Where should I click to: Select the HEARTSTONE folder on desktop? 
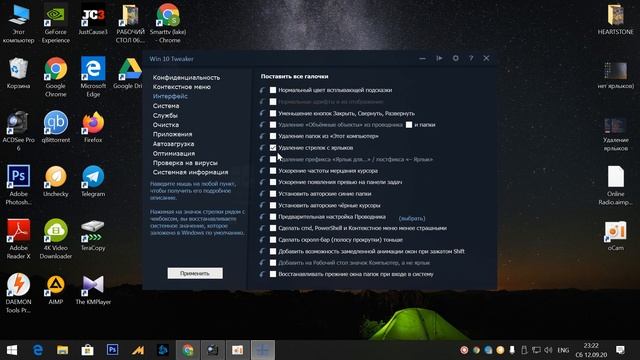click(616, 20)
